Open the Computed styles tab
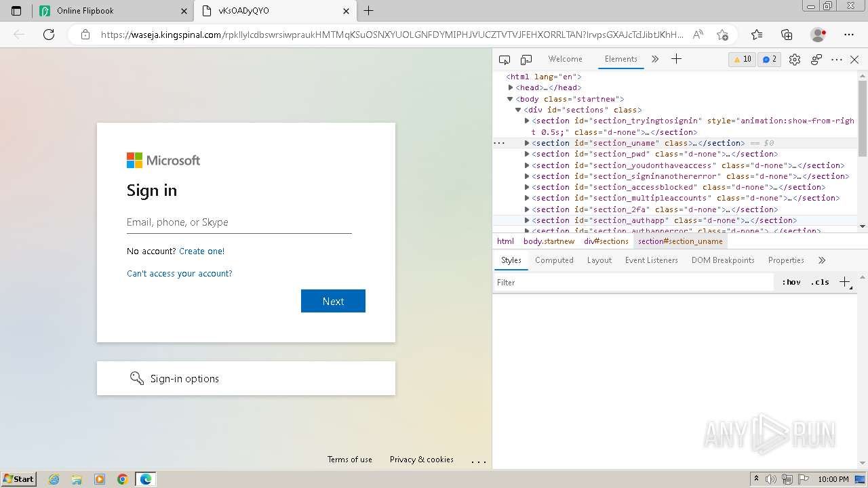The image size is (868, 488). click(554, 260)
